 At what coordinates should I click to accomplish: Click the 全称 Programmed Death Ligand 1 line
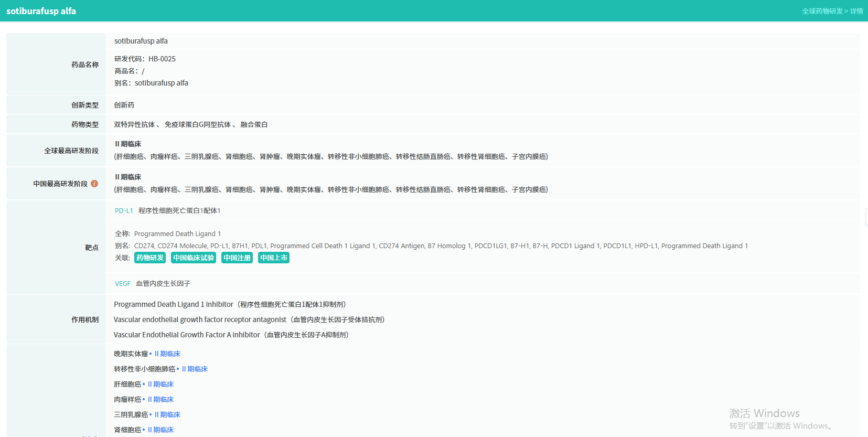[168, 234]
